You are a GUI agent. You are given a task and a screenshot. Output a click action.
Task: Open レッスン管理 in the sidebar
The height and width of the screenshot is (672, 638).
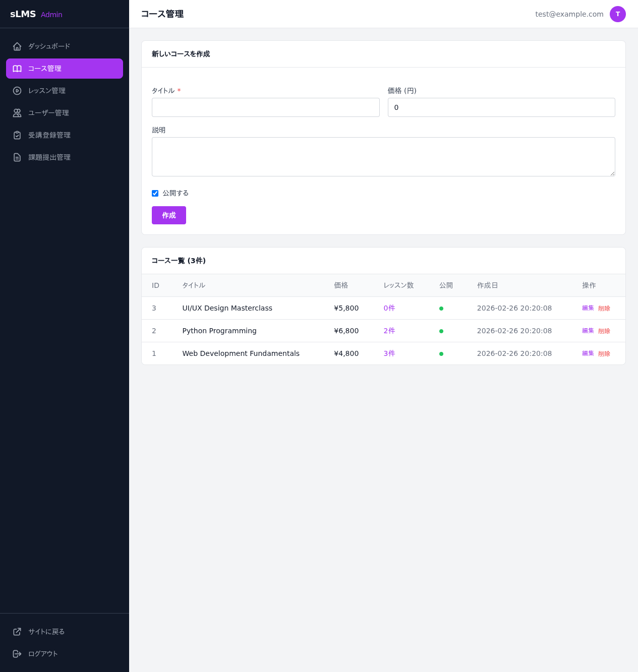47,91
